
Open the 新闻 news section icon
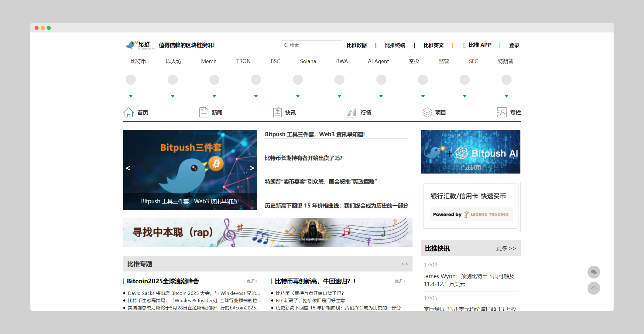[x=204, y=112]
